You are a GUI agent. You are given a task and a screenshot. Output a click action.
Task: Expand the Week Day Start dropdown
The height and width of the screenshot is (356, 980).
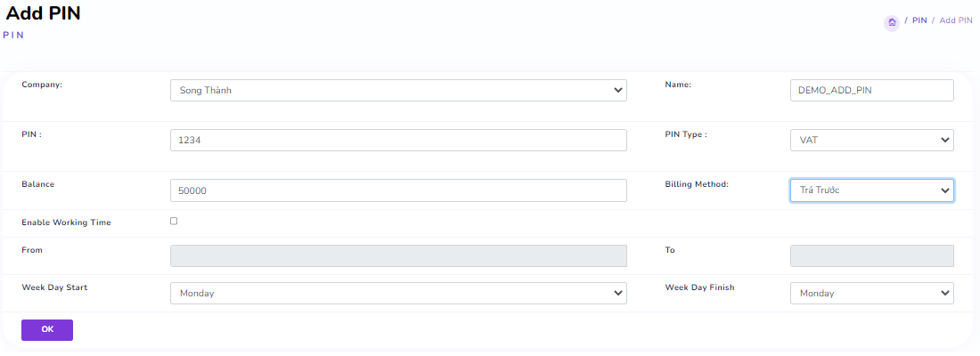398,294
